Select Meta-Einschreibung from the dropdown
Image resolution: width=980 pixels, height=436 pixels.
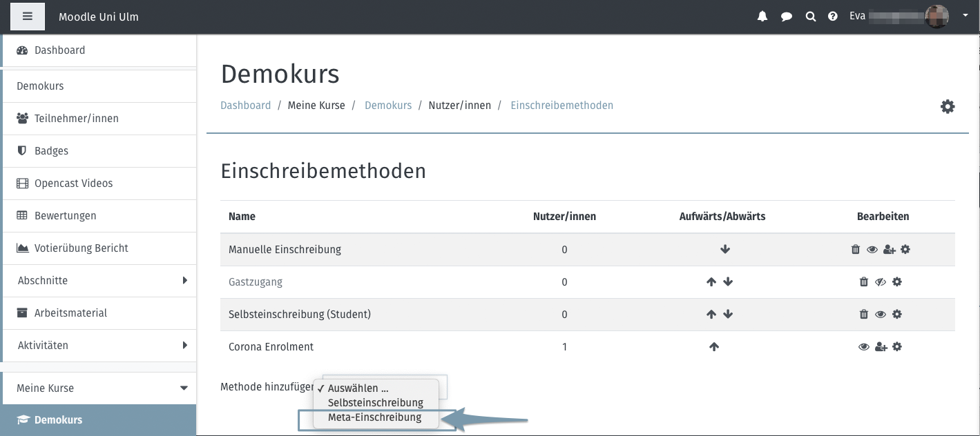[x=374, y=417]
